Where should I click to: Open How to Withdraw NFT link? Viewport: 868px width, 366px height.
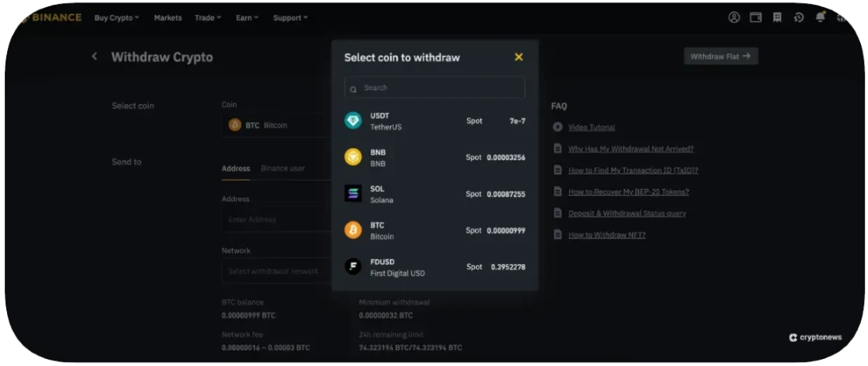(606, 234)
